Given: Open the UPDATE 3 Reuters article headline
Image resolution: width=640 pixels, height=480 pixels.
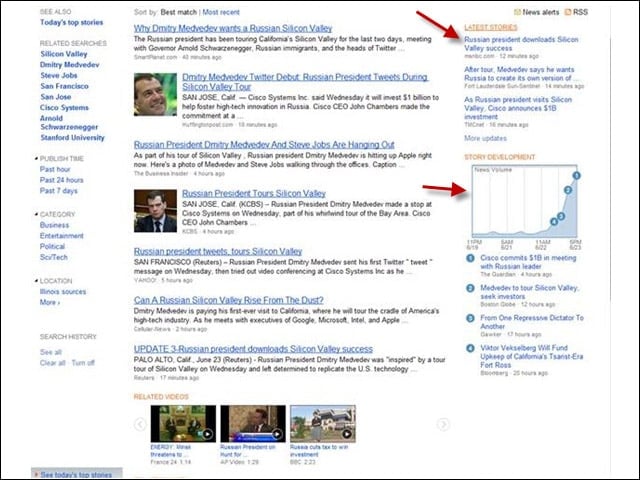Looking at the screenshot, I should tap(253, 349).
